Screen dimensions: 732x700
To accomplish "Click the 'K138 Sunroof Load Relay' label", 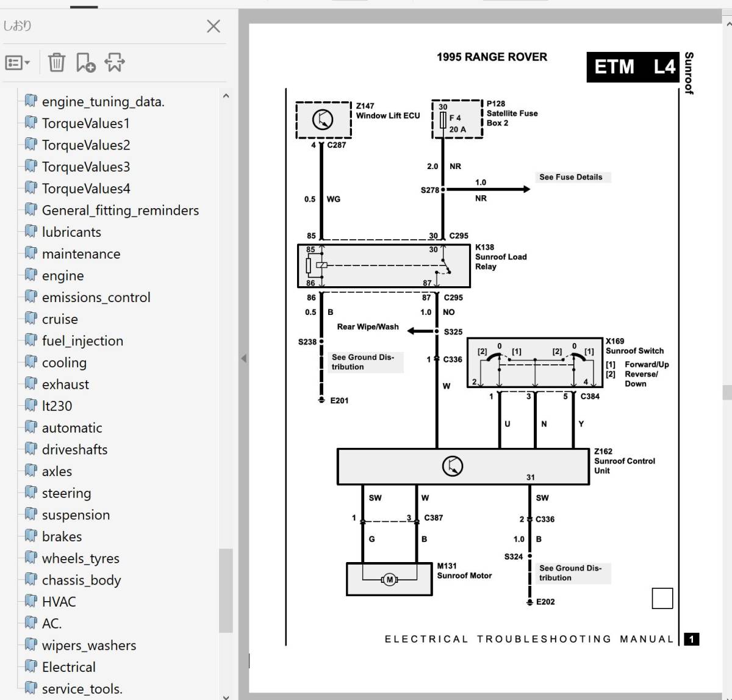I will [501, 256].
